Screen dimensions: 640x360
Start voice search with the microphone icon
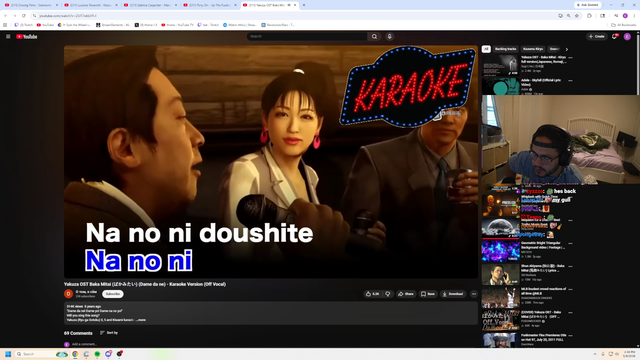coord(390,36)
